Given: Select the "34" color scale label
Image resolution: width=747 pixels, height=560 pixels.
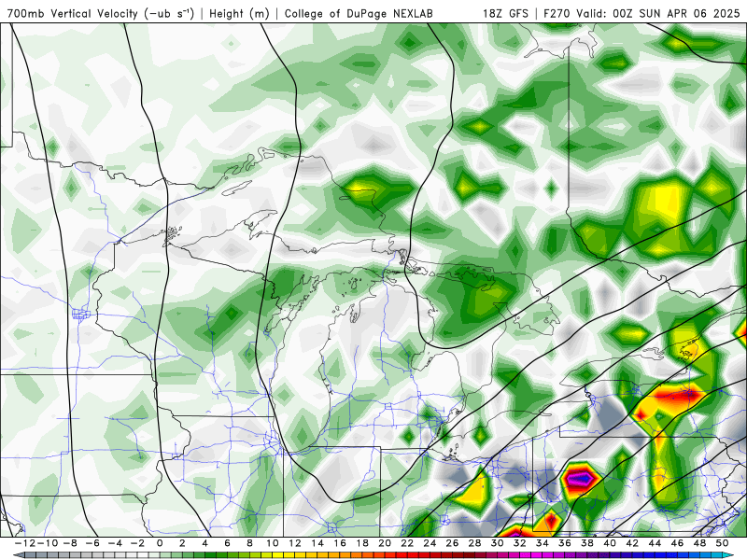Looking at the screenshot, I should click(543, 543).
